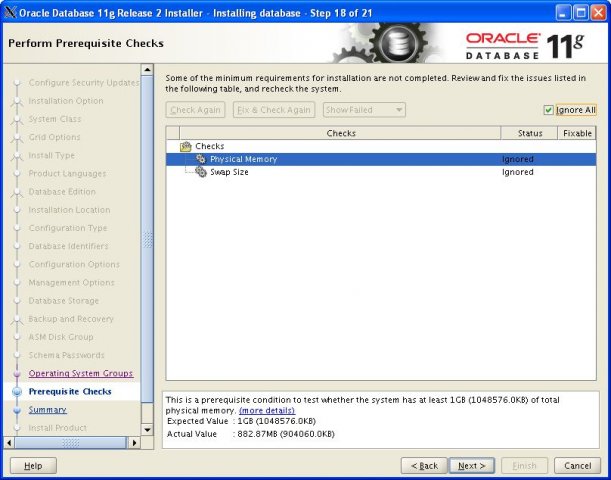Click the Summary step bullet icon
The width and height of the screenshot is (611, 480).
[17, 410]
